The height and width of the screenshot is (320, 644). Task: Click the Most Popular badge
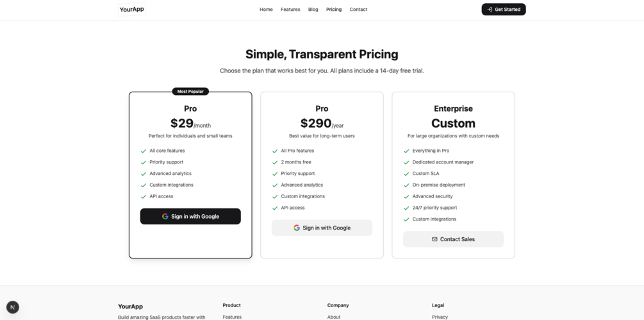(x=190, y=92)
